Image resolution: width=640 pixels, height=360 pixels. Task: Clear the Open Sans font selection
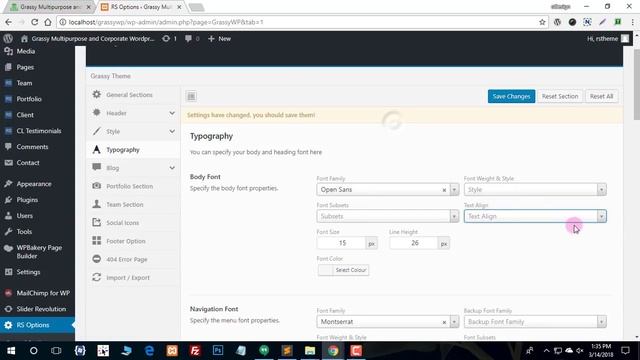click(x=444, y=190)
